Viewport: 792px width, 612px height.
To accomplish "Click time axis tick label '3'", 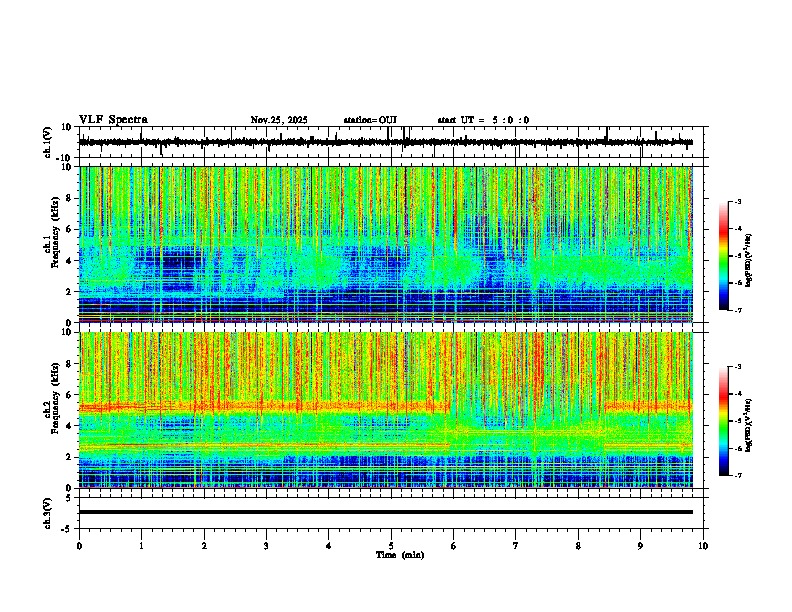I will pos(266,546).
